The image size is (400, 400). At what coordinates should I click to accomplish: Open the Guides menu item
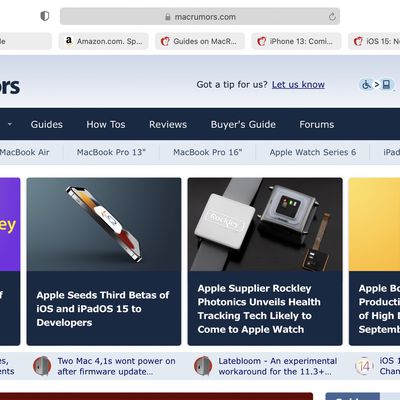click(x=47, y=124)
